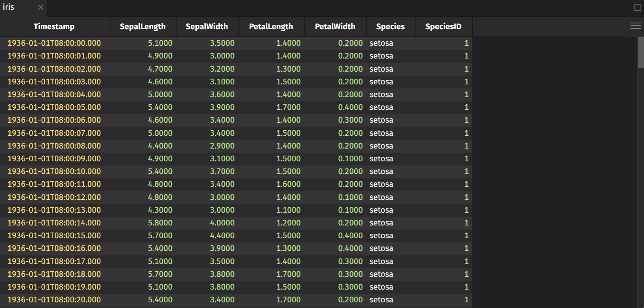Image resolution: width=644 pixels, height=308 pixels.
Task: Close the iris tab
Action: tap(41, 8)
